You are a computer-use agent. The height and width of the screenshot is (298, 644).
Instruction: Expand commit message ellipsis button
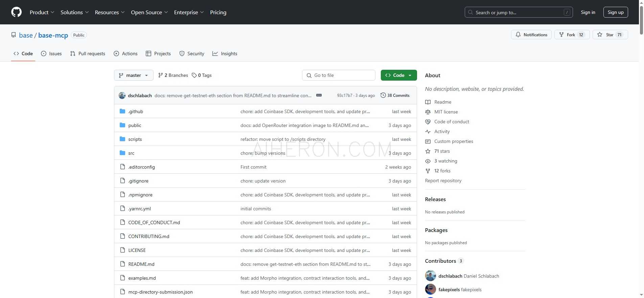click(x=319, y=95)
